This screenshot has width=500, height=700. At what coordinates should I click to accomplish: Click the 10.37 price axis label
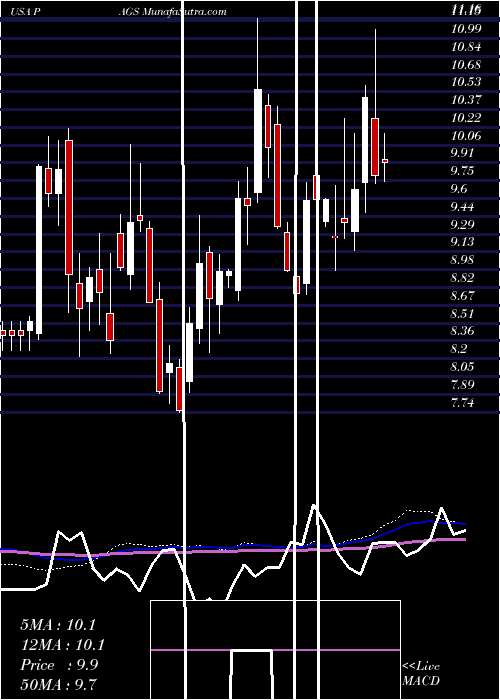click(466, 100)
